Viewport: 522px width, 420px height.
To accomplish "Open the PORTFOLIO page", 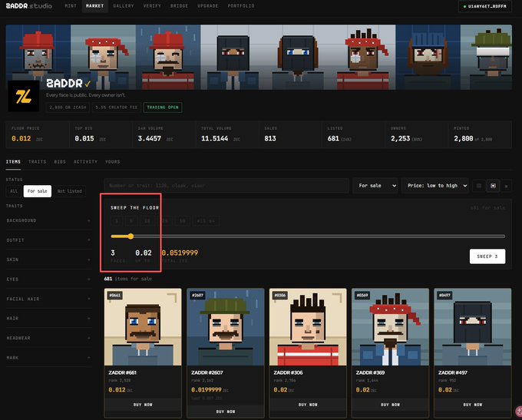I will 241,6.
